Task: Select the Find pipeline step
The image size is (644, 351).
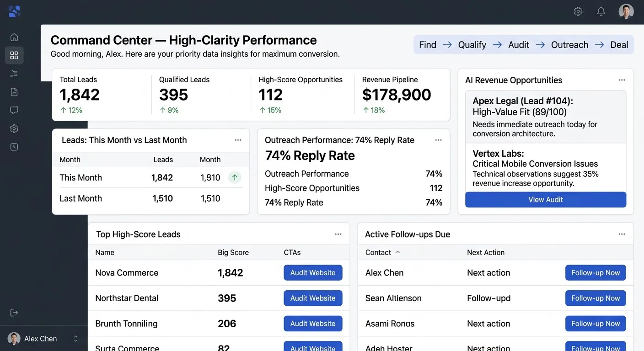Action: point(428,45)
